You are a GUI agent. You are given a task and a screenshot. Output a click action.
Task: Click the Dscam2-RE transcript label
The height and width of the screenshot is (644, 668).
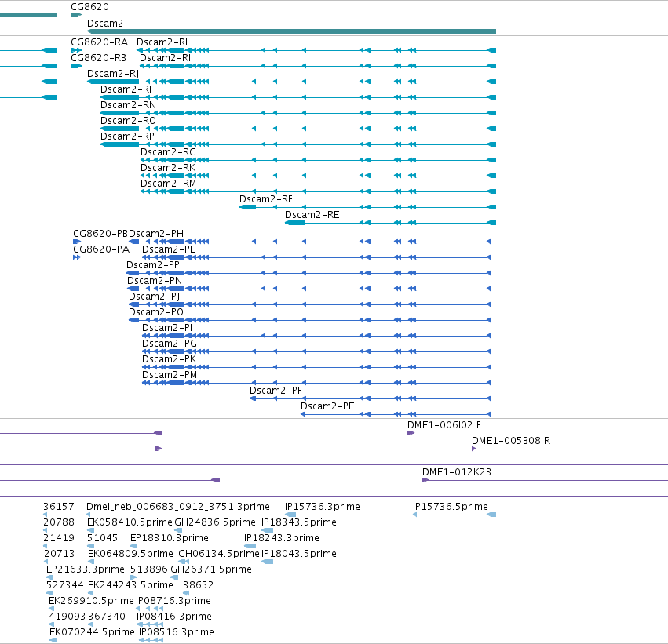312,215
